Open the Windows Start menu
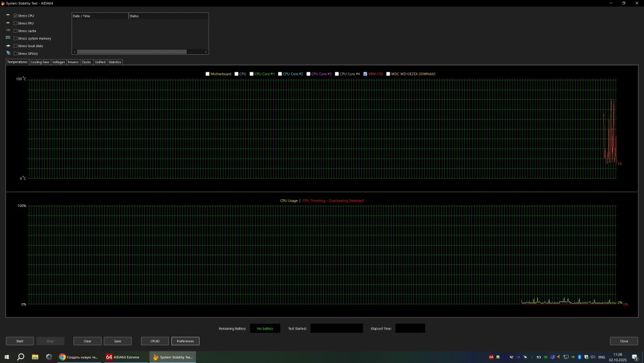Screen dimensions: 644x363 7,357
